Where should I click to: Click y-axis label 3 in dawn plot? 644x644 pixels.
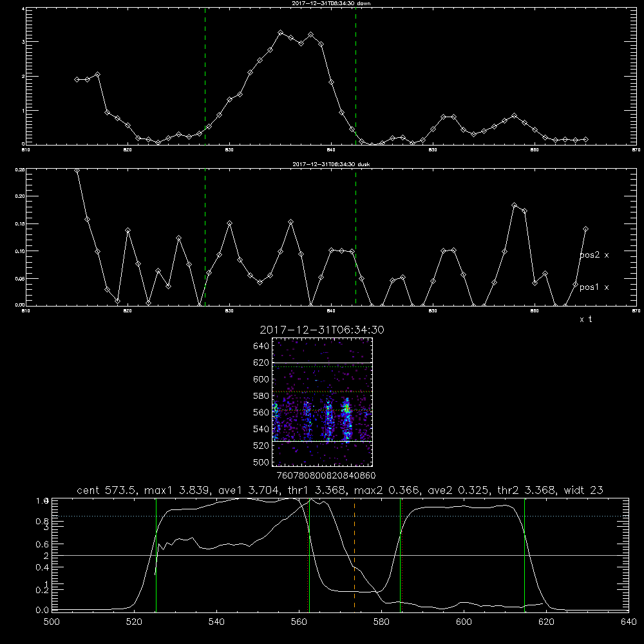pos(23,42)
